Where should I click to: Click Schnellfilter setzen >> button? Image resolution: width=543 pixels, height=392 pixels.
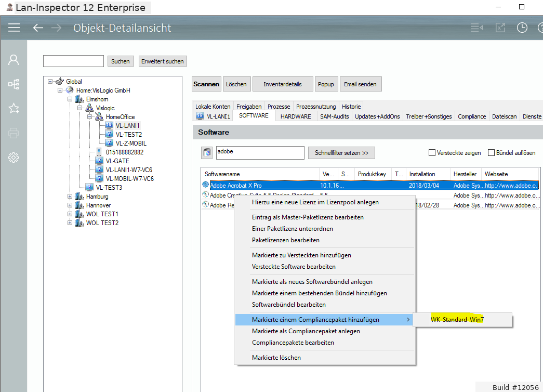coord(341,153)
